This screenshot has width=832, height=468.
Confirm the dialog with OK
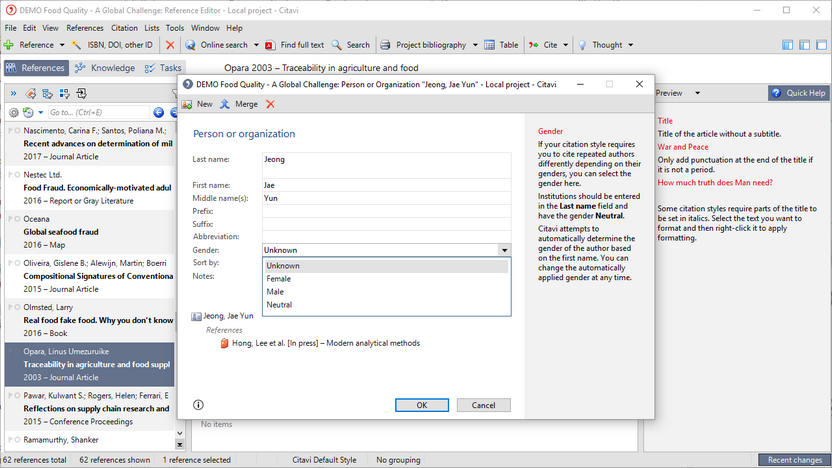[422, 405]
